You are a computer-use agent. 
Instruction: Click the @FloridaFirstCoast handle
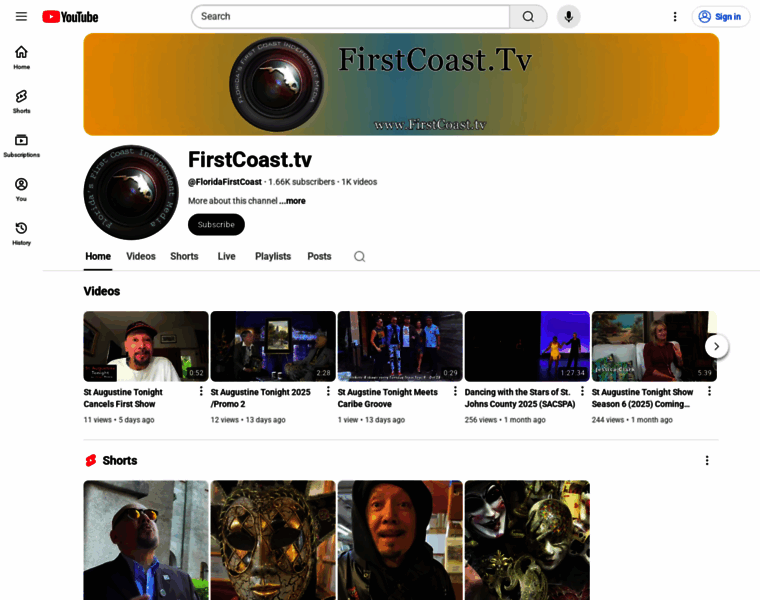tap(225, 182)
